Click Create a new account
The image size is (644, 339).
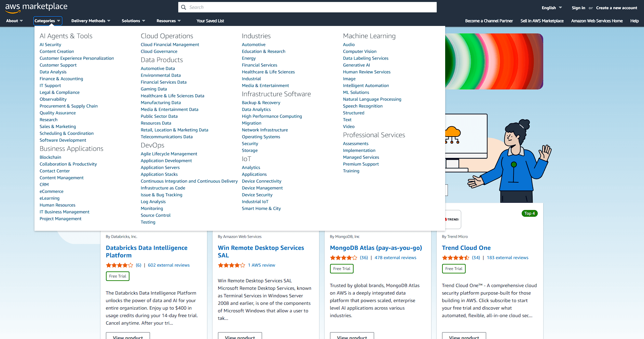pyautogui.click(x=616, y=8)
